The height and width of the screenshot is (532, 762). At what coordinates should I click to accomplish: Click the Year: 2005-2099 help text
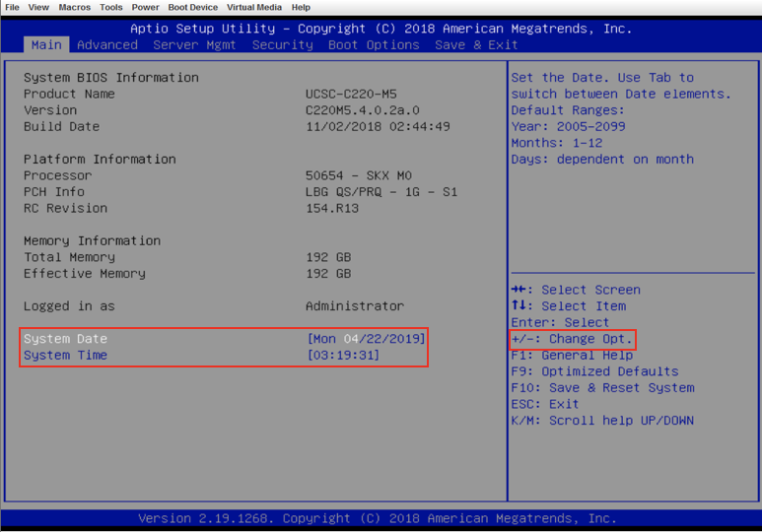tap(568, 126)
